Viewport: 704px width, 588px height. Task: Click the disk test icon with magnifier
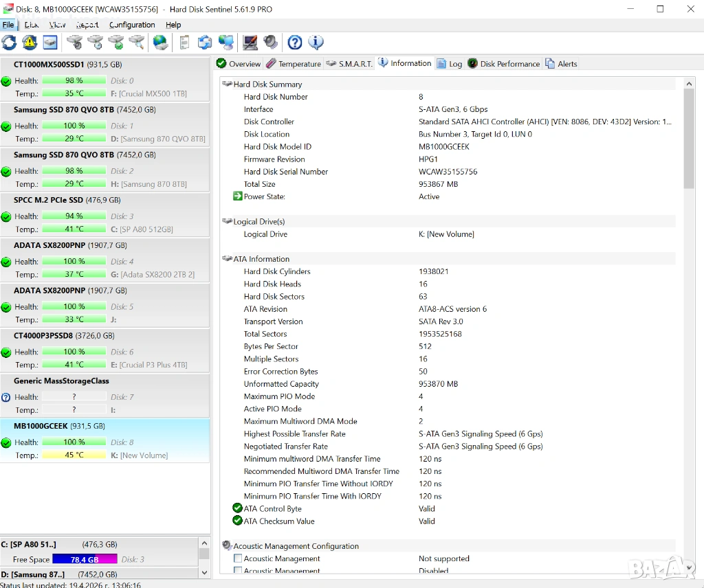click(x=137, y=43)
